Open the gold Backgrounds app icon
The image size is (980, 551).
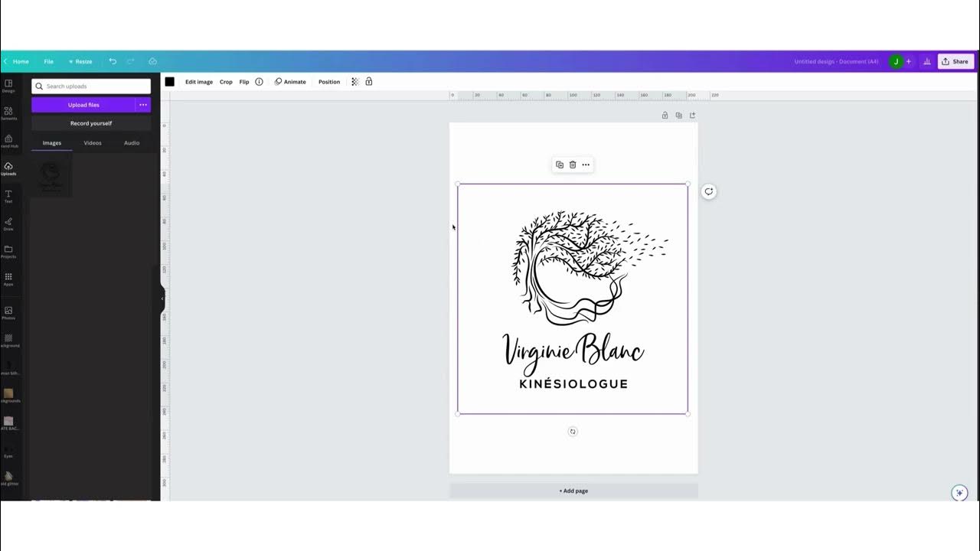[x=8, y=395]
